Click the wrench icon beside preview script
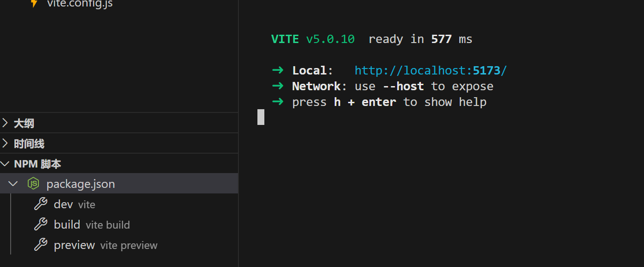 tap(41, 245)
